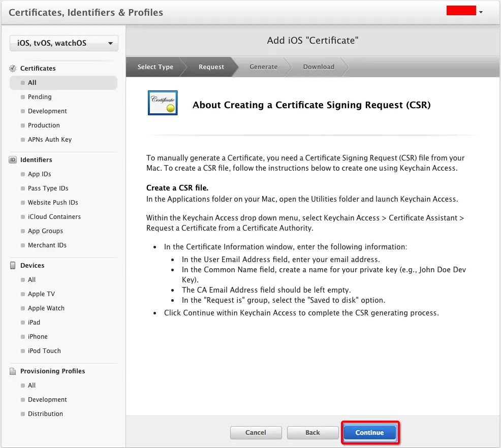Click the 'Create a CSR file.' heading

[x=177, y=188]
